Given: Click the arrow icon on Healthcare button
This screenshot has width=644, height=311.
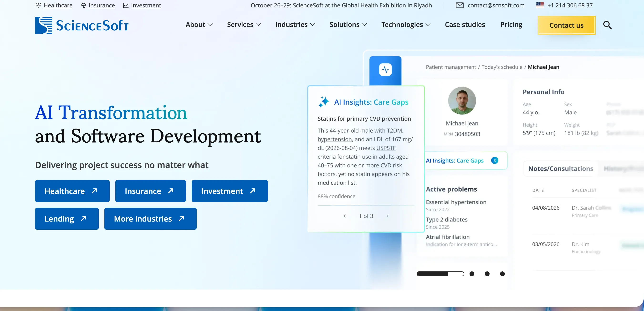Looking at the screenshot, I should point(94,191).
